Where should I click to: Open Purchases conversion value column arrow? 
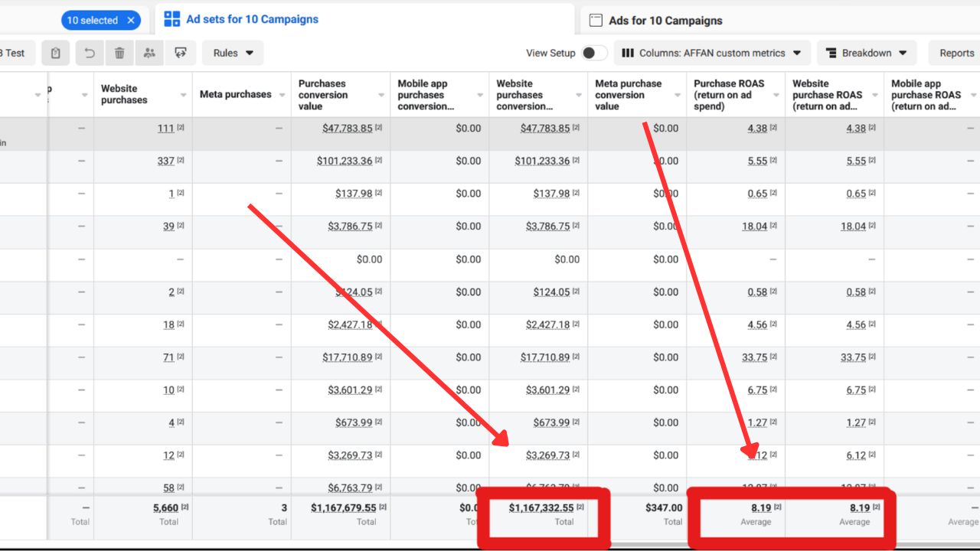(x=381, y=95)
